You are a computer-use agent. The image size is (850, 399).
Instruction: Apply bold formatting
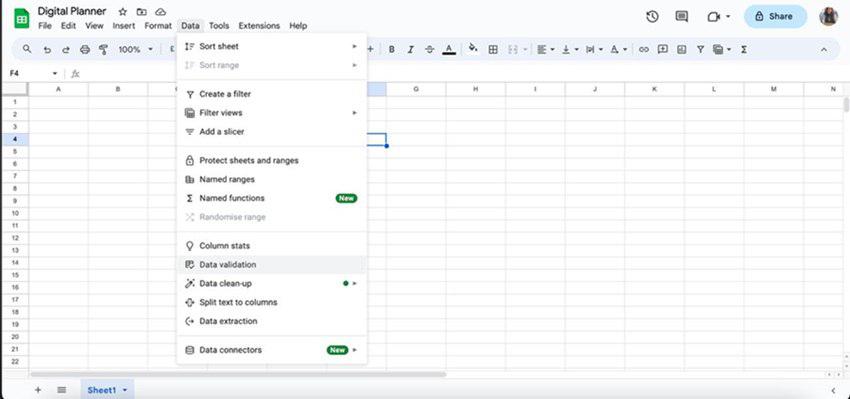[391, 49]
